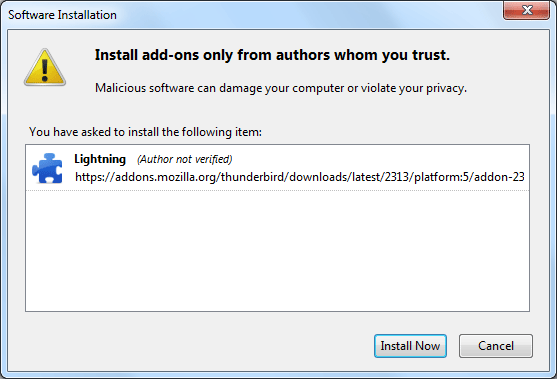Click the "Malicious software" warning sentence
This screenshot has width=557, height=379.
(x=281, y=88)
